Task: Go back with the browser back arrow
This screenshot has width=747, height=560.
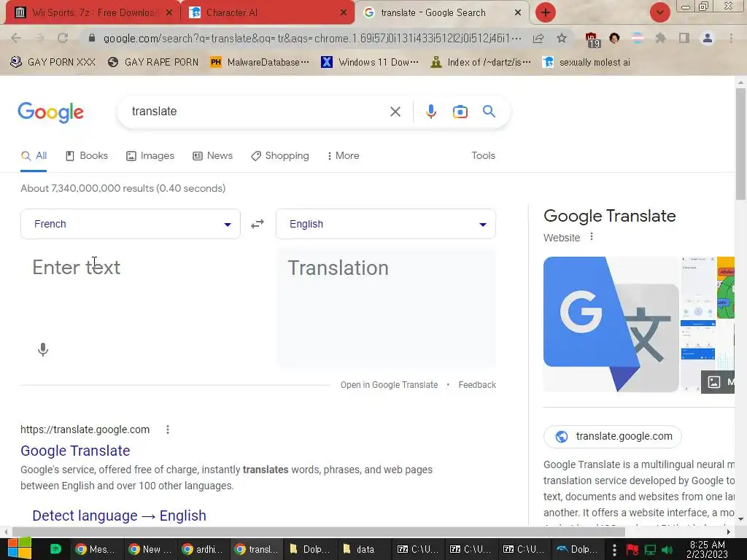Action: point(16,38)
